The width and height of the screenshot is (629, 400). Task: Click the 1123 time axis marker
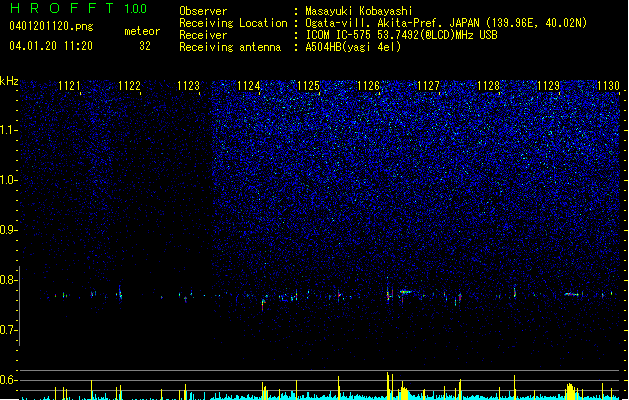189,86
